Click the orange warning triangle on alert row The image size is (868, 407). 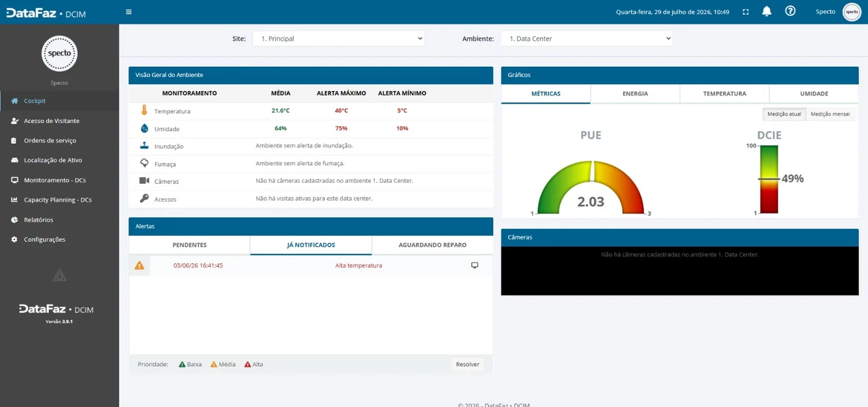tap(139, 266)
